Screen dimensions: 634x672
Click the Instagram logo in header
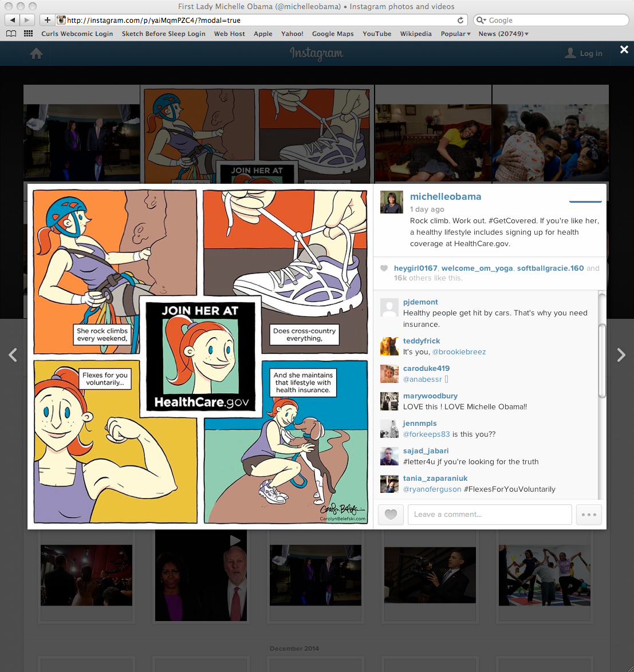(316, 54)
